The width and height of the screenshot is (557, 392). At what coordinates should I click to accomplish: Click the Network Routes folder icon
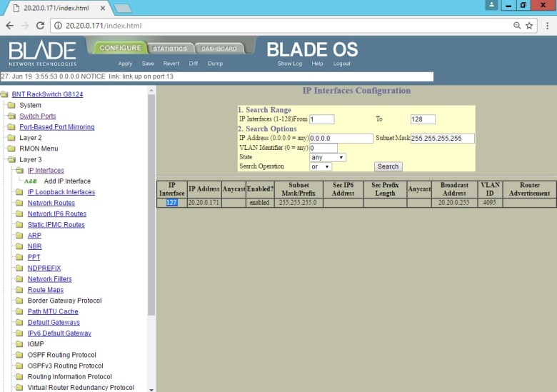click(x=19, y=203)
